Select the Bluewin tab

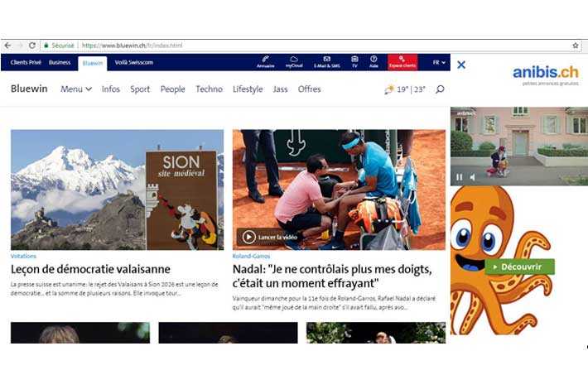coord(93,63)
